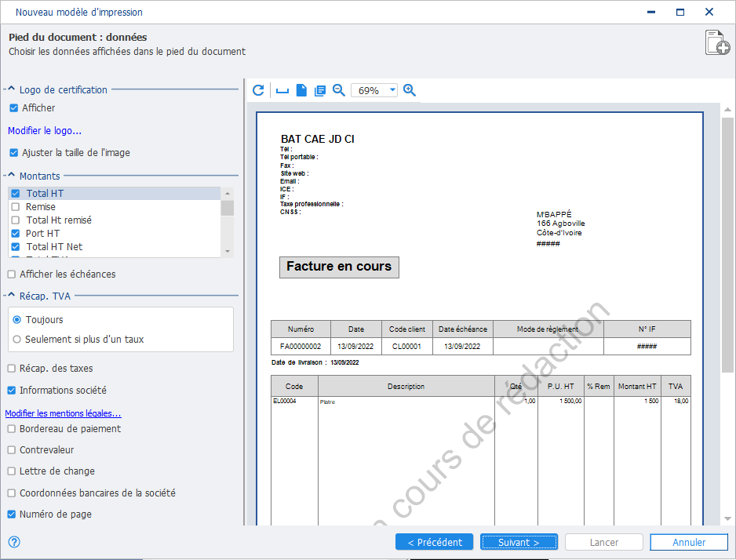Click the BAT CAE JD CI company name
Image resolution: width=736 pixels, height=560 pixels.
tap(317, 139)
